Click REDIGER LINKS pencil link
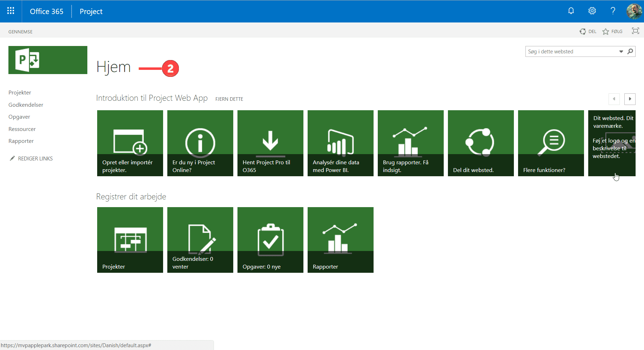 coord(31,159)
